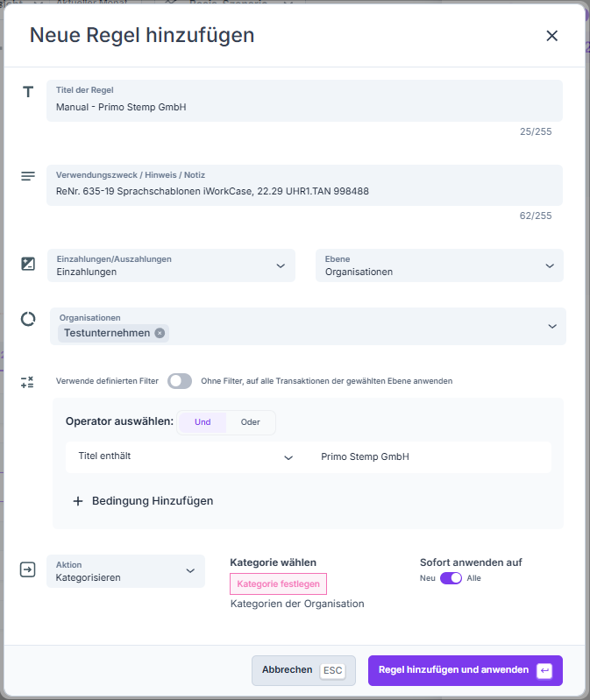Viewport: 590px width, 700px height.
Task: Remove the Testunternehmen chip
Action: 159,333
